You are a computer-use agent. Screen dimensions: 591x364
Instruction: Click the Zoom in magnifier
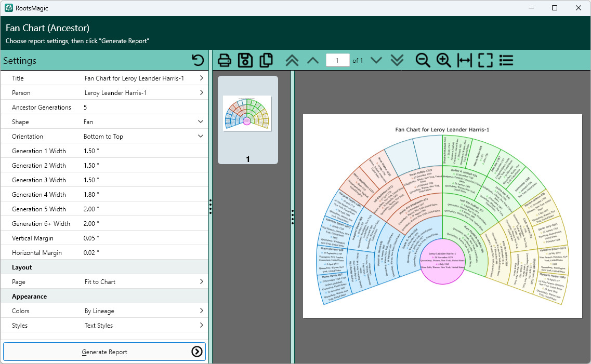[443, 60]
